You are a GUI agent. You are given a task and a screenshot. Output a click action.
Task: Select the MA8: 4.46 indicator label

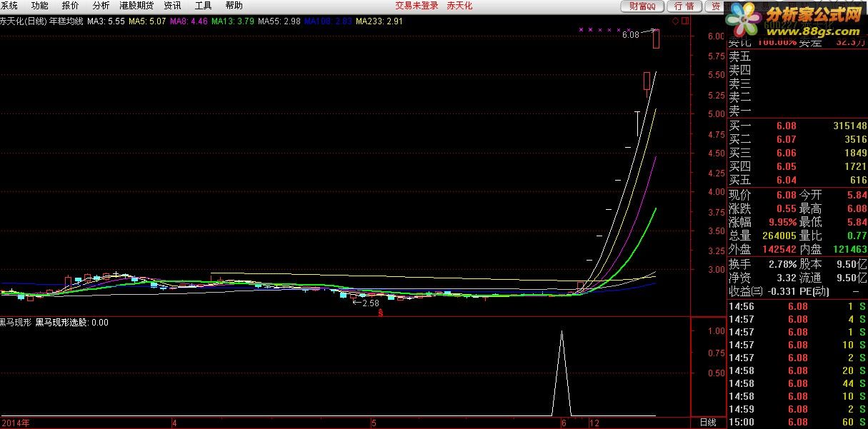point(189,21)
